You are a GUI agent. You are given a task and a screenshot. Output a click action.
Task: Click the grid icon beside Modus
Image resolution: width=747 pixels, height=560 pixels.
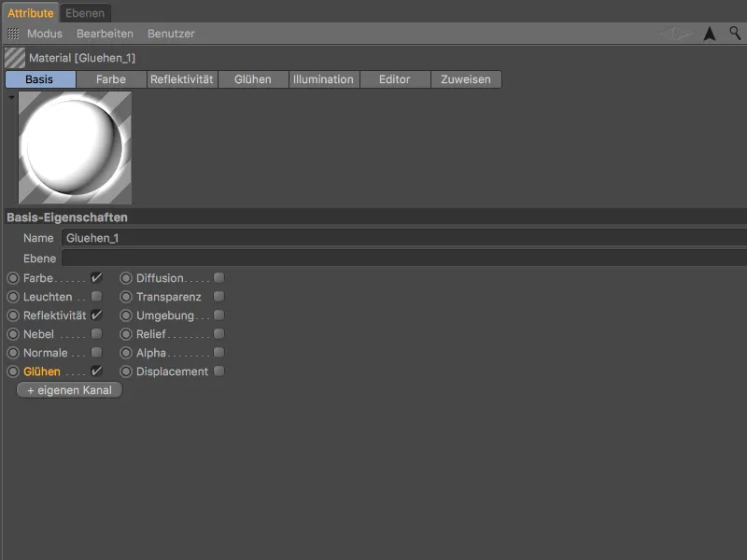(x=13, y=34)
